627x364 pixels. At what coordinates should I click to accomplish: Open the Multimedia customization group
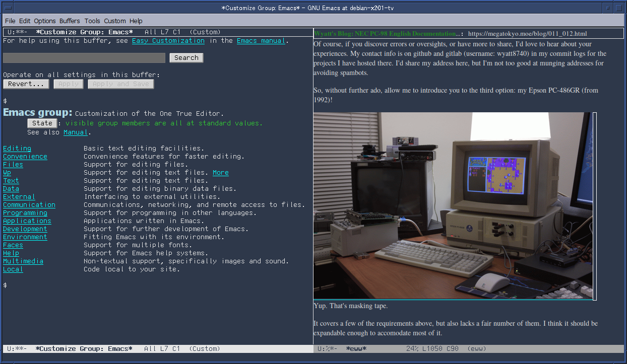click(23, 261)
